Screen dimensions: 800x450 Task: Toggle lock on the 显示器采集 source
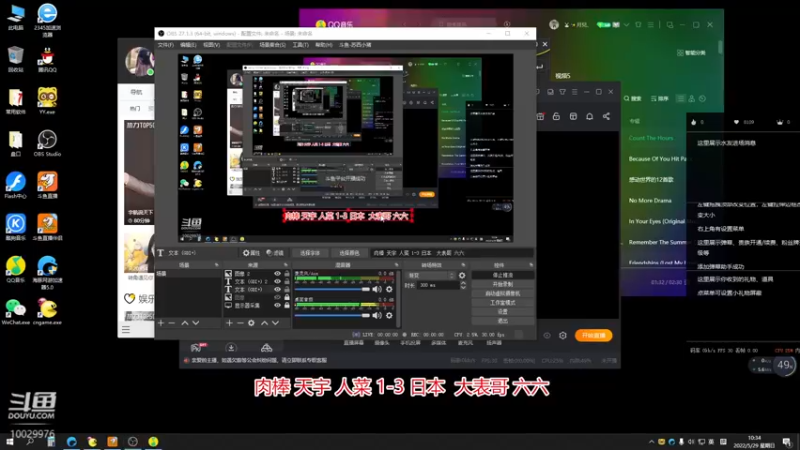[x=287, y=305]
